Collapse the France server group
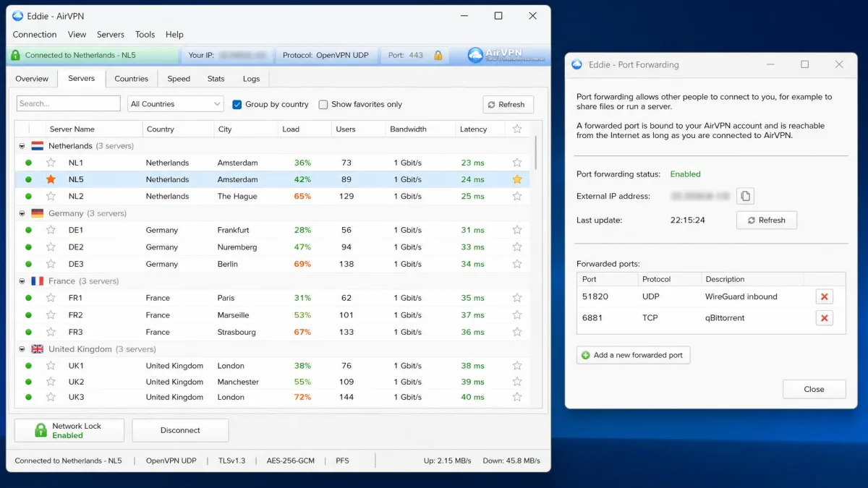 click(x=22, y=281)
